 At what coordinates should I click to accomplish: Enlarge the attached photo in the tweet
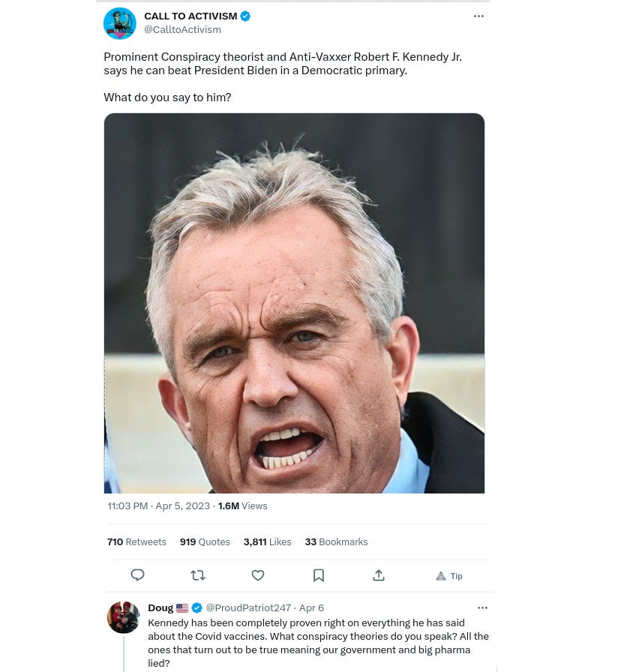(x=294, y=303)
